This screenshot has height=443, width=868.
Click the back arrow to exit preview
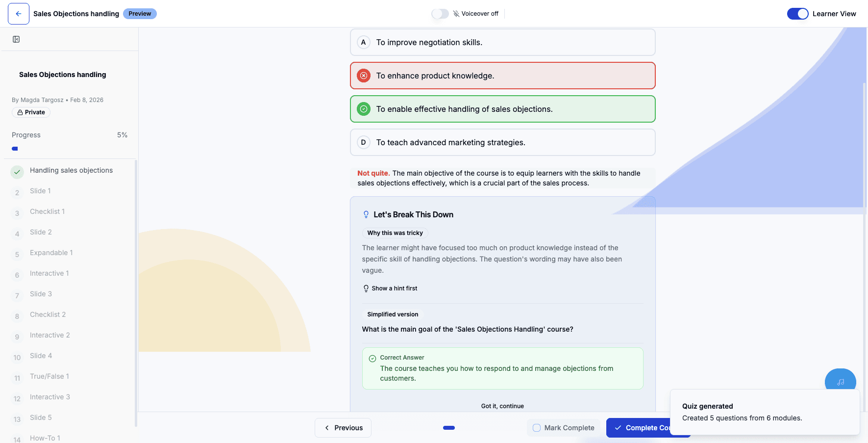click(18, 13)
